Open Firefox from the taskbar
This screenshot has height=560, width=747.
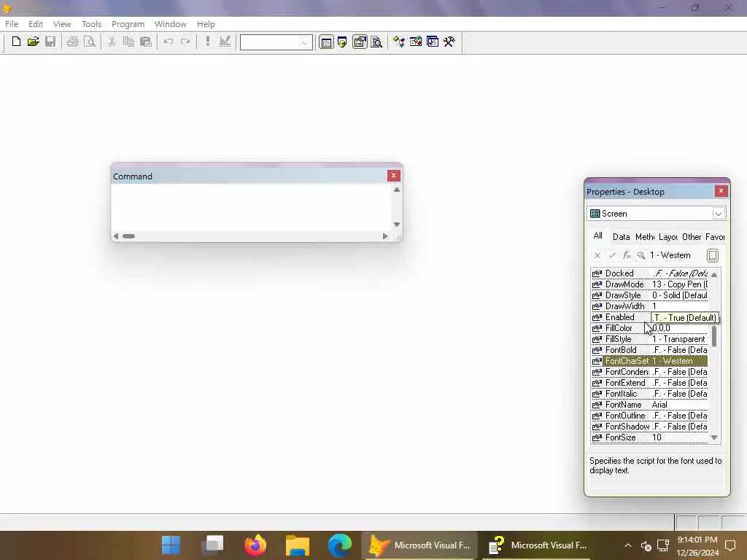(255, 545)
